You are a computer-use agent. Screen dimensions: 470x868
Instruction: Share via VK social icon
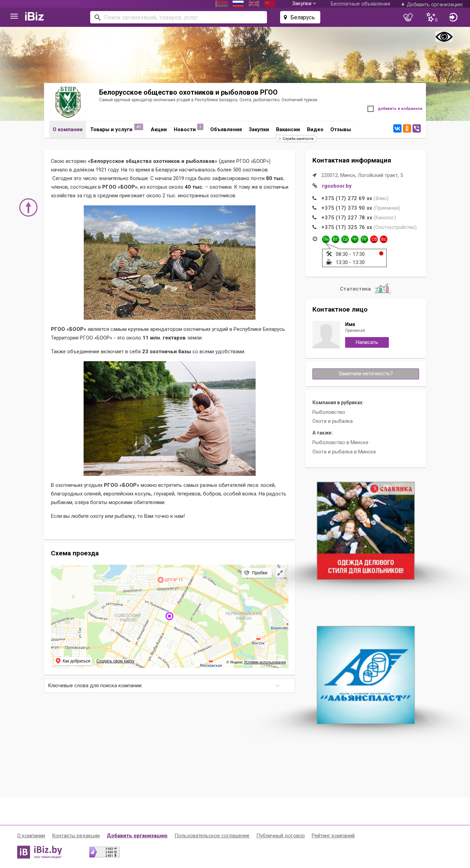(397, 128)
